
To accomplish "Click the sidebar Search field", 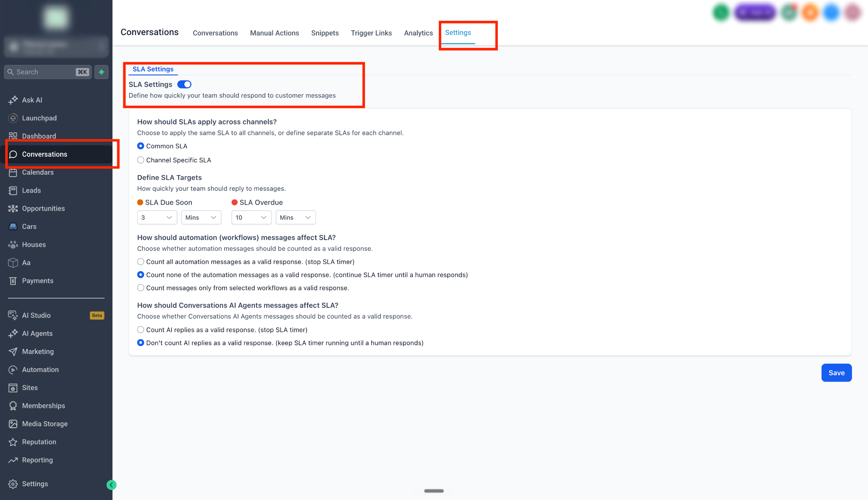I will tap(47, 72).
